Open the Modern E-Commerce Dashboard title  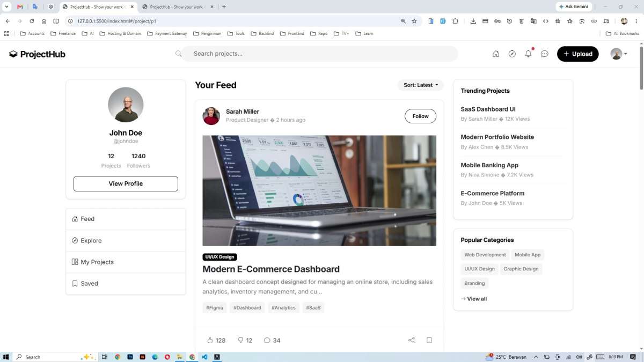[x=271, y=269]
